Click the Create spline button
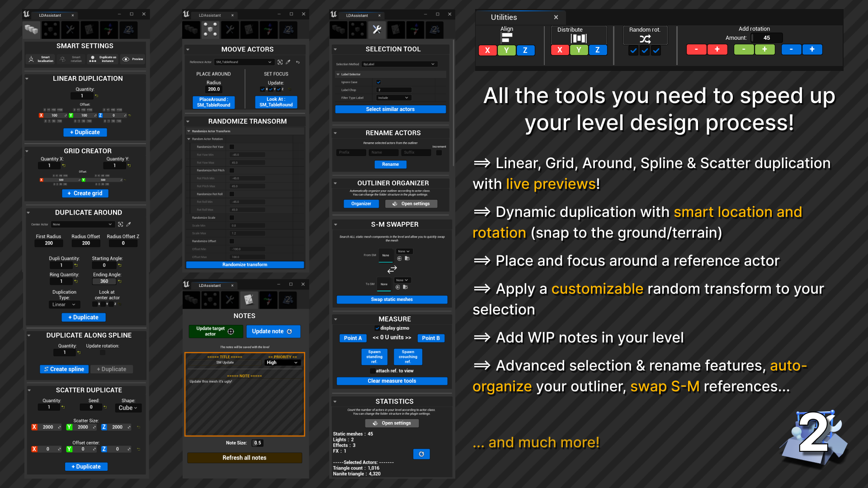868x488 pixels. [x=64, y=369]
